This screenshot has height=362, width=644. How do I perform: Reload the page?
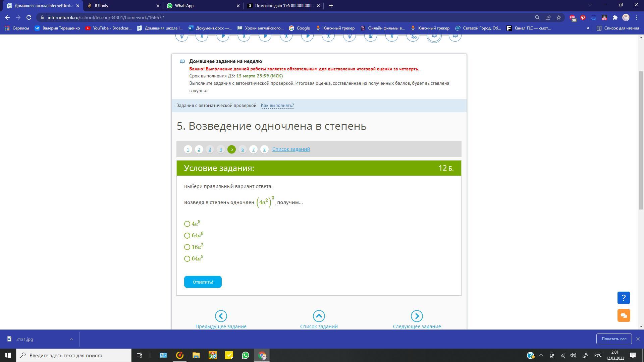(29, 17)
